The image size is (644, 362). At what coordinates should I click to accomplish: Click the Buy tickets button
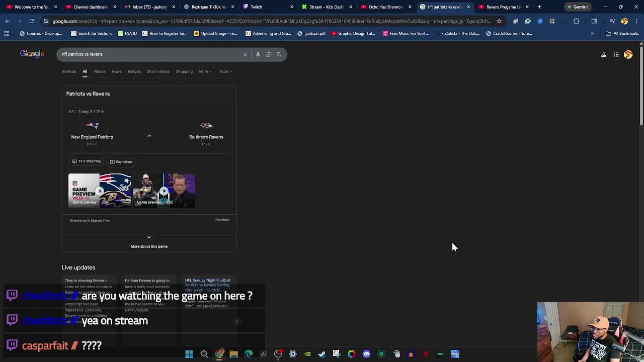click(121, 161)
